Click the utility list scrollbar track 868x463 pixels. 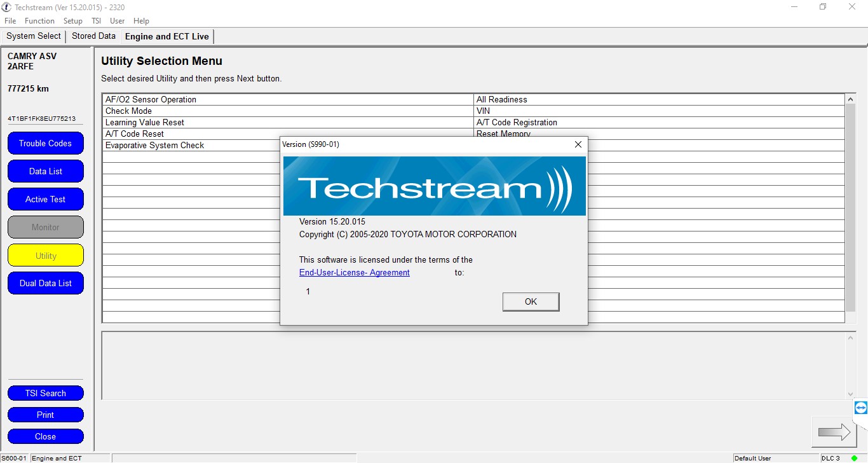pos(851,209)
